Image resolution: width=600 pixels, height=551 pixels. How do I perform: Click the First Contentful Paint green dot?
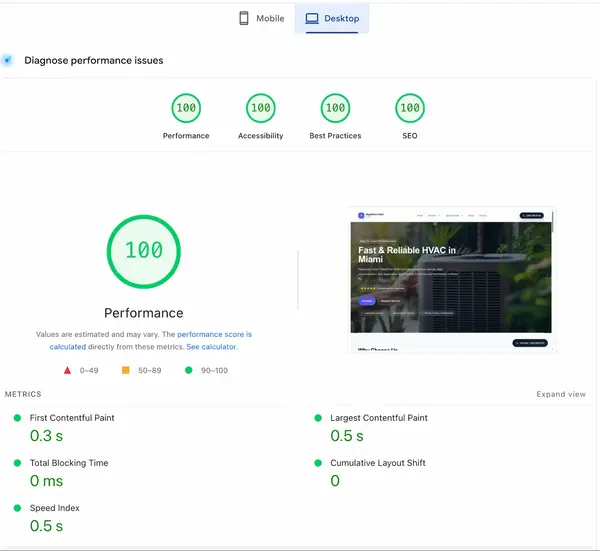[x=17, y=418]
